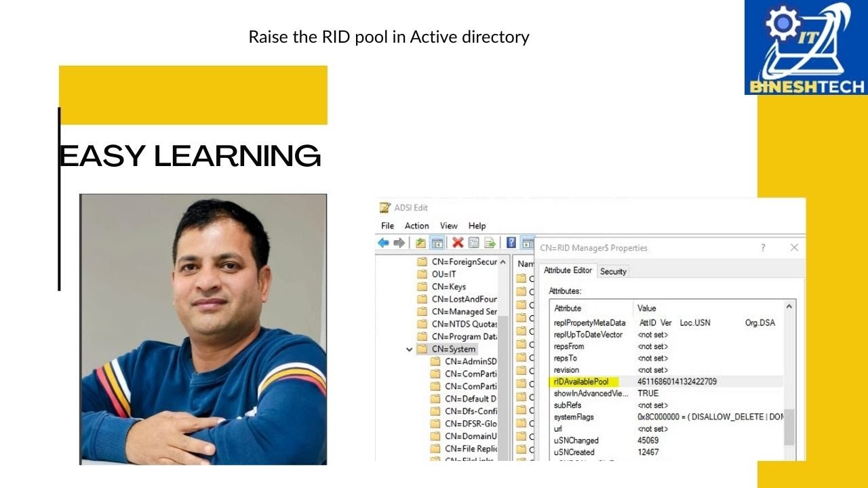Select the replPropertyMetaData attribute row
This screenshot has height=488, width=868.
coord(667,323)
